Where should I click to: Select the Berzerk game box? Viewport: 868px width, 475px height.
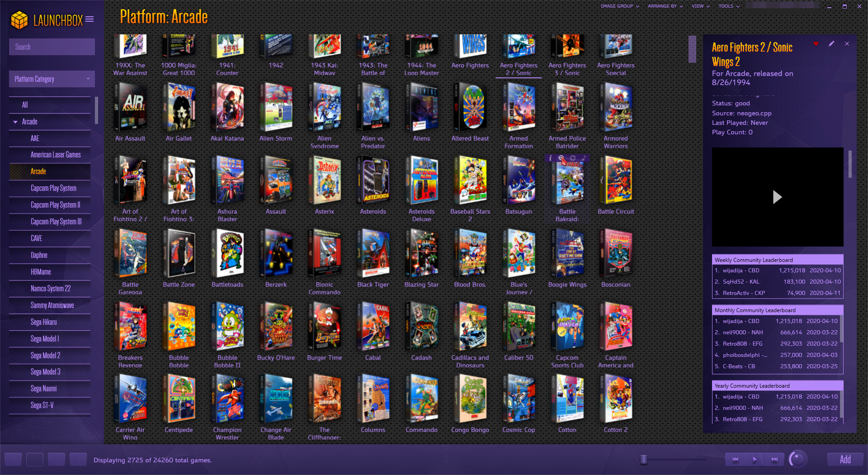276,253
